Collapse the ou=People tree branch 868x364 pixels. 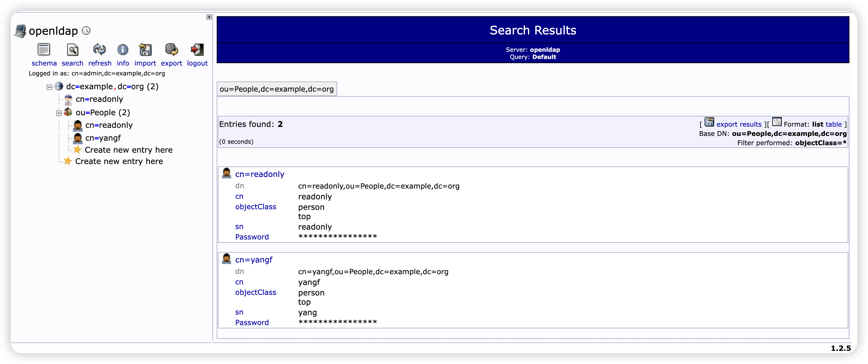[59, 113]
